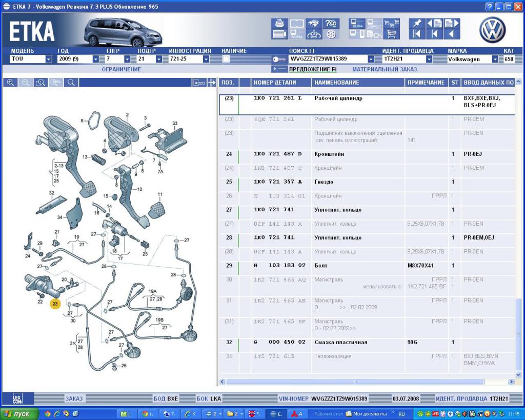525x420 pixels.
Task: Open the ?@ help/contact icon
Action: [x=331, y=23]
